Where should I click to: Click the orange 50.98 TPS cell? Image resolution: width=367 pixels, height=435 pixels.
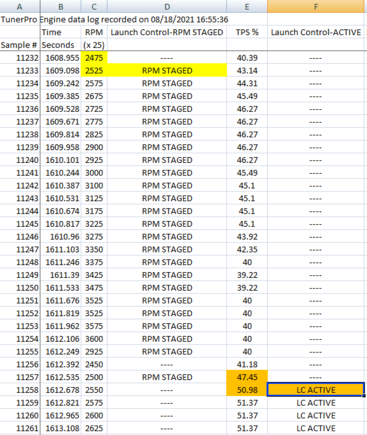247,390
